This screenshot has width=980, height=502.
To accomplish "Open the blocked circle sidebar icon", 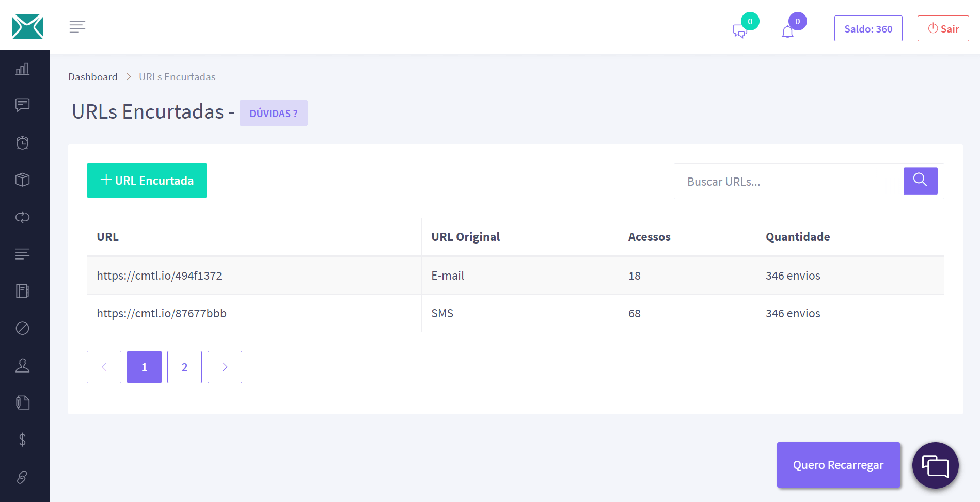I will (22, 328).
